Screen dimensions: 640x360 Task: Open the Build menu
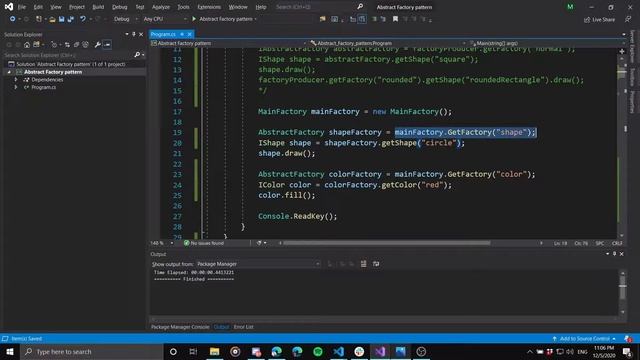coord(98,7)
